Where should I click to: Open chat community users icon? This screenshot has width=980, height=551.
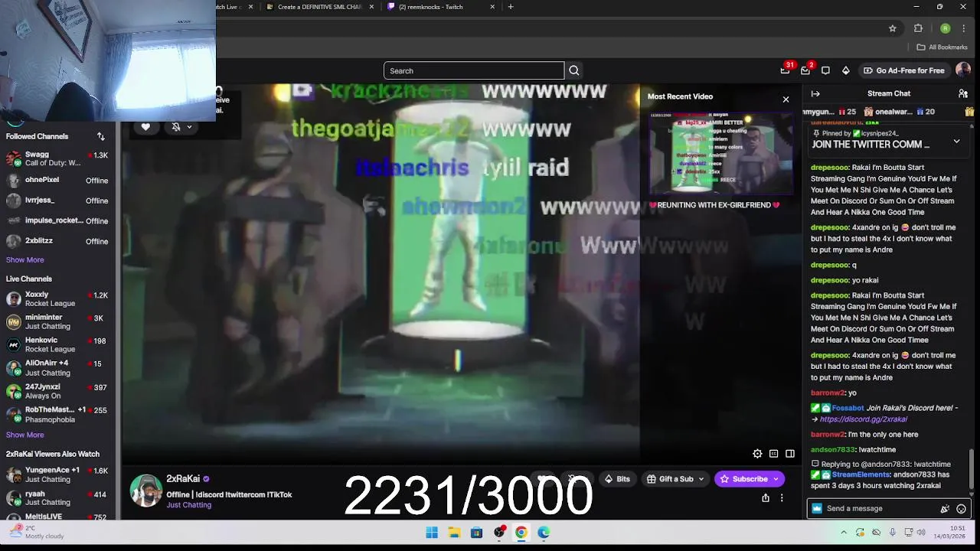click(963, 93)
